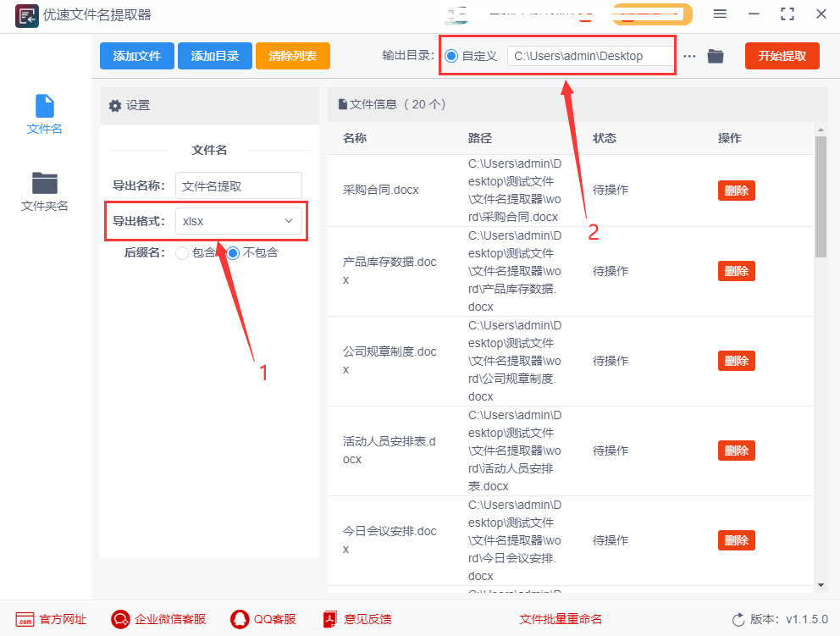Screen dimensions: 840x636
Task: Click the 路径 column header
Action: (x=480, y=138)
